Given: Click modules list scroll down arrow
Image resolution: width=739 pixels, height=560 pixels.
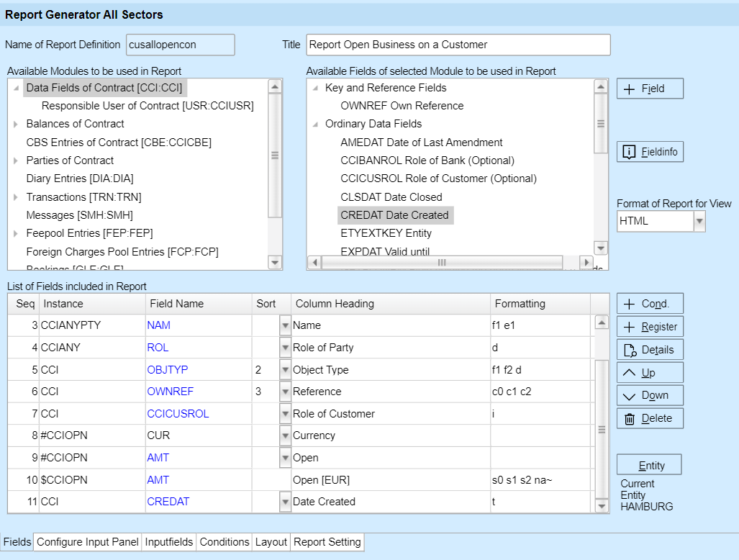Looking at the screenshot, I should [275, 263].
